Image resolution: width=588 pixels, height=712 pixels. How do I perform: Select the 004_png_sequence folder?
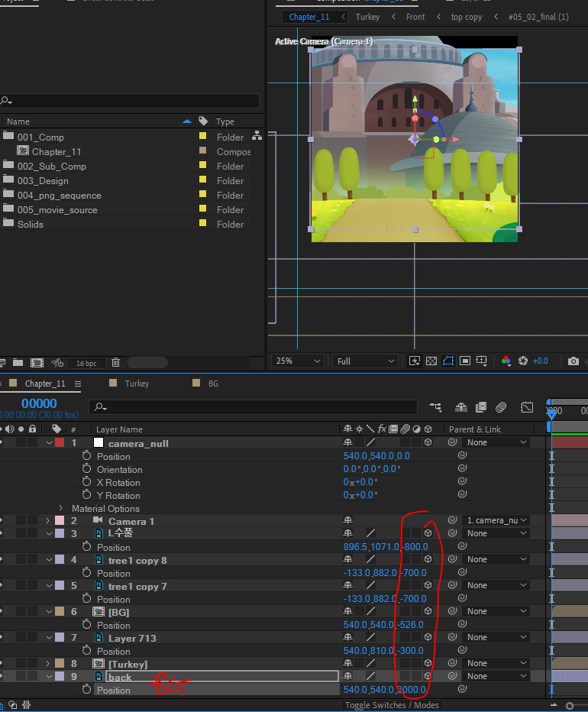point(59,196)
